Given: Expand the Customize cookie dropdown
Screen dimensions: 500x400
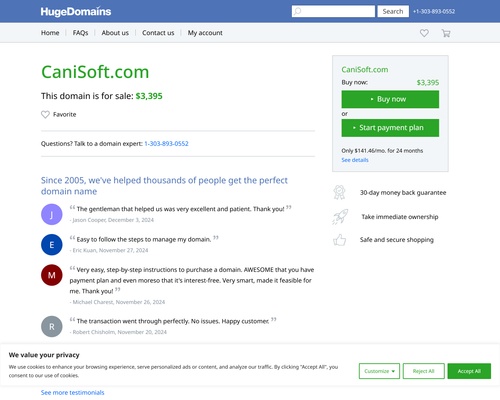Looking at the screenshot, I should tap(379, 371).
